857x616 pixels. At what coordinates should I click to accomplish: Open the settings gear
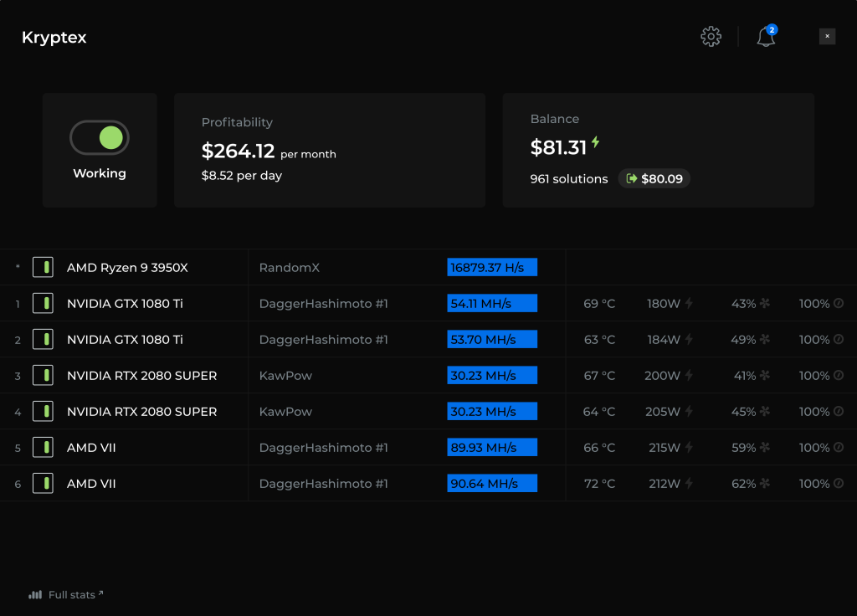pyautogui.click(x=711, y=36)
